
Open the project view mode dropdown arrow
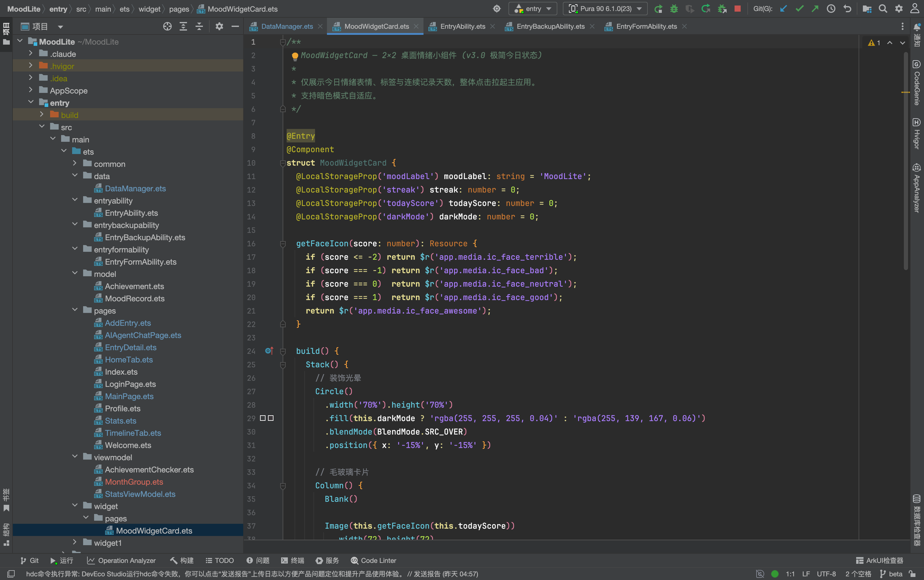[60, 27]
